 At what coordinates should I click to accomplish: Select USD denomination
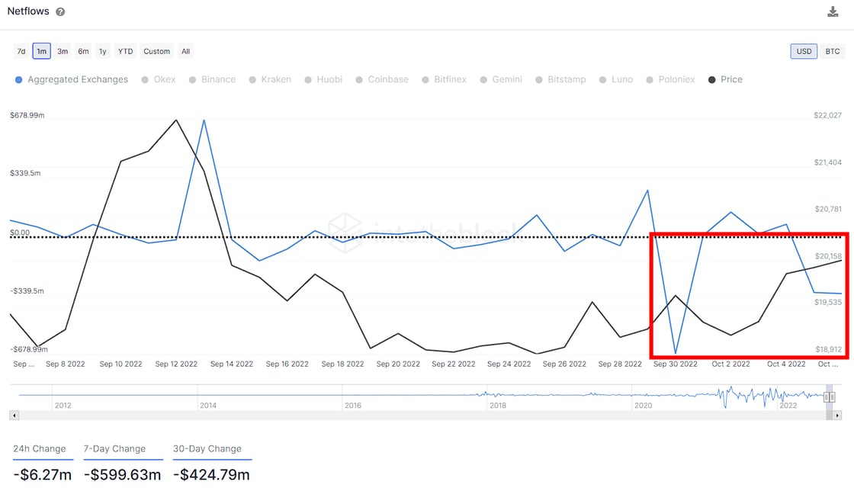[804, 51]
